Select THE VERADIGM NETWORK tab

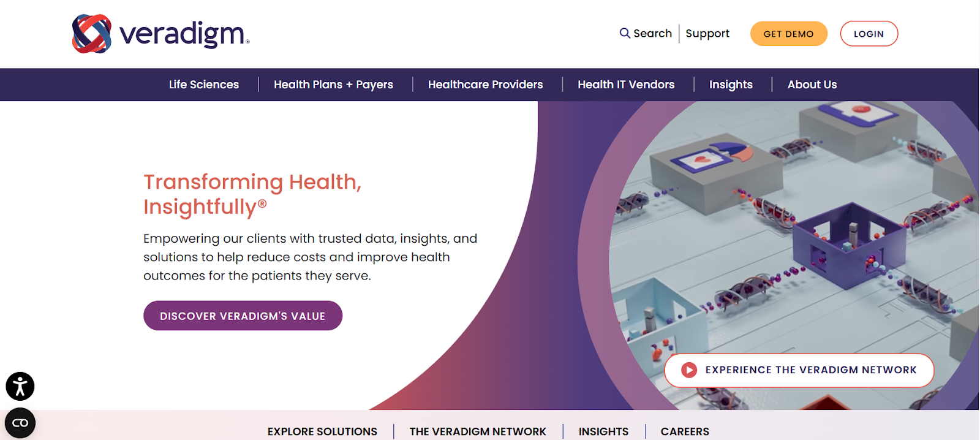pos(478,431)
